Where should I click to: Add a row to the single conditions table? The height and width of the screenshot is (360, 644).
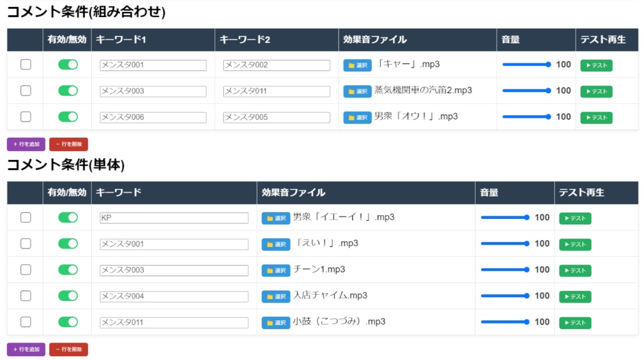26,349
